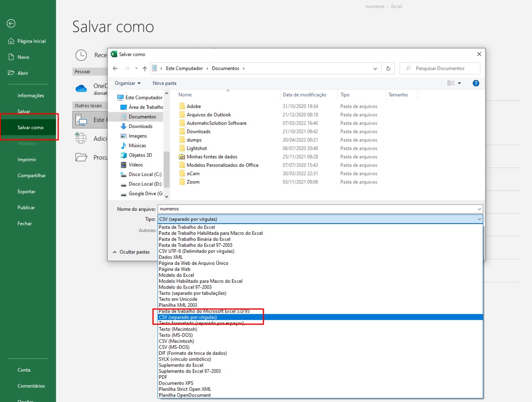The height and width of the screenshot is (402, 532).
Task: Open the Zoom folder in the file list
Action: coord(194,182)
